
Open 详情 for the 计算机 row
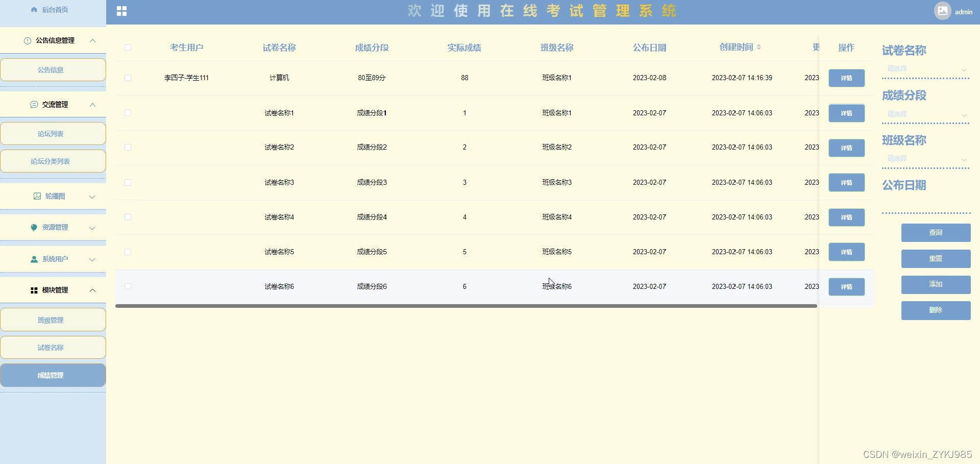(846, 78)
